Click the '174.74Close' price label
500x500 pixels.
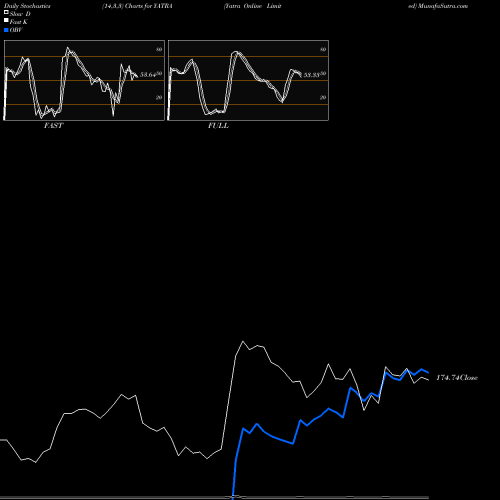[457, 378]
